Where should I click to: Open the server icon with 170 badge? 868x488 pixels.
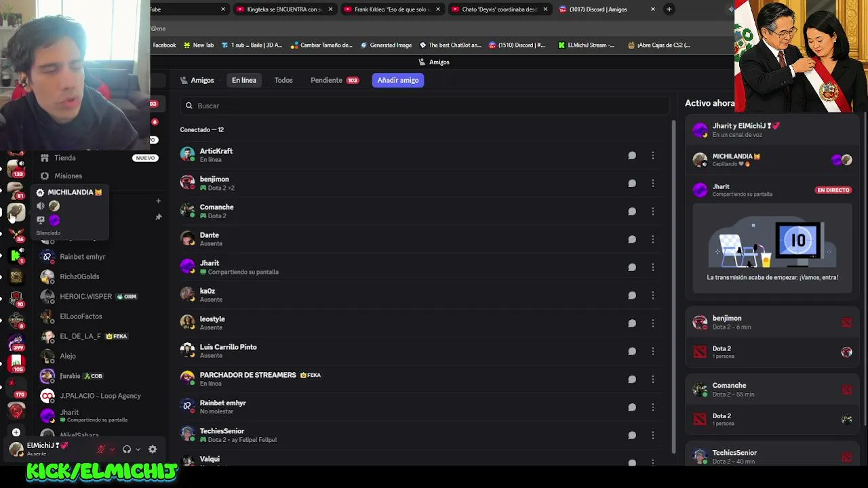[16, 388]
